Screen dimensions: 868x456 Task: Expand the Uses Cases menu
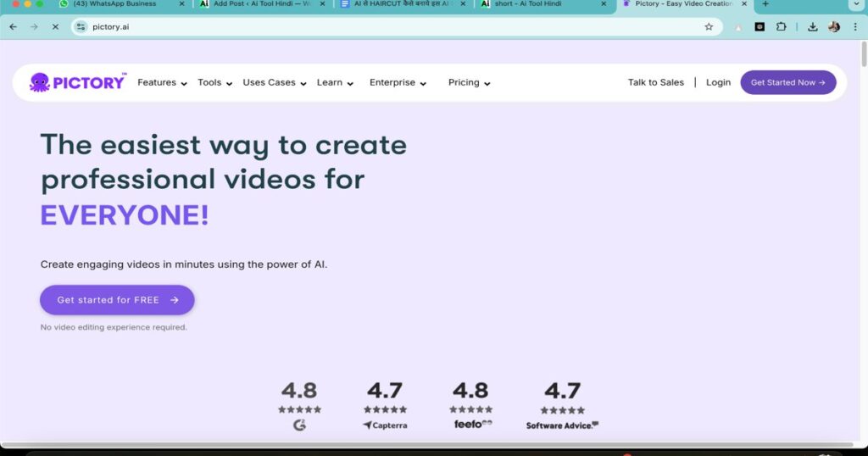(275, 82)
